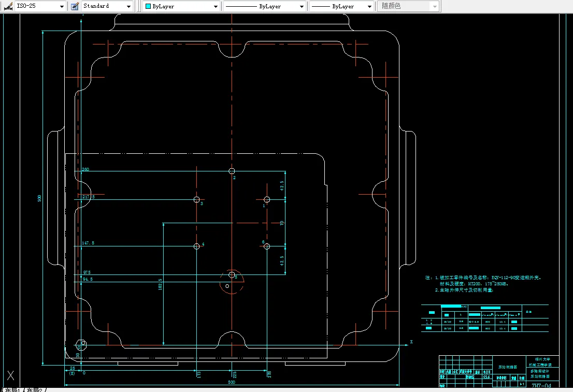Click the X axis label at axis end
The width and height of the screenshot is (573, 392).
click(x=411, y=342)
